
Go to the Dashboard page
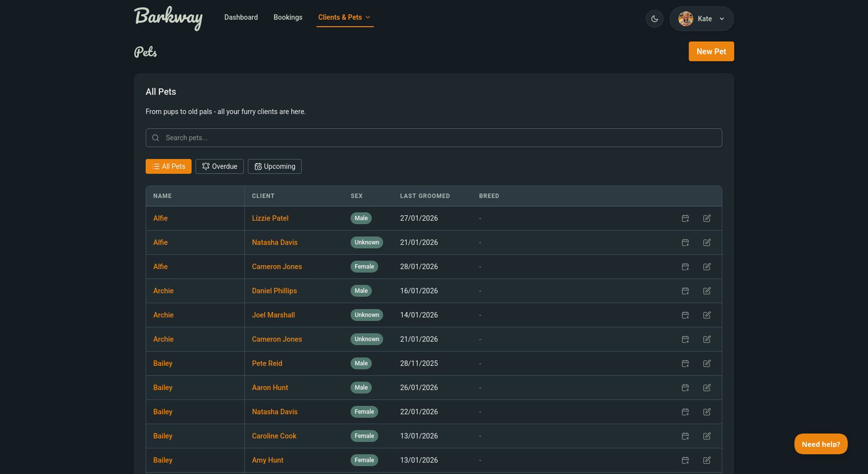click(x=241, y=17)
